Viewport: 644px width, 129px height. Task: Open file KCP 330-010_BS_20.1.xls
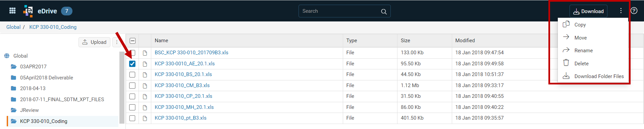183,74
